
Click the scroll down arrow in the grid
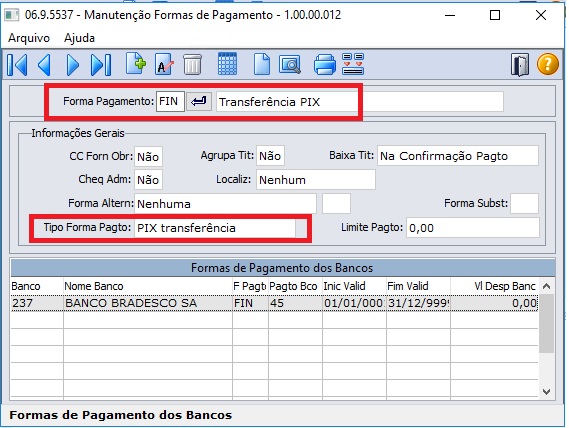tap(546, 392)
